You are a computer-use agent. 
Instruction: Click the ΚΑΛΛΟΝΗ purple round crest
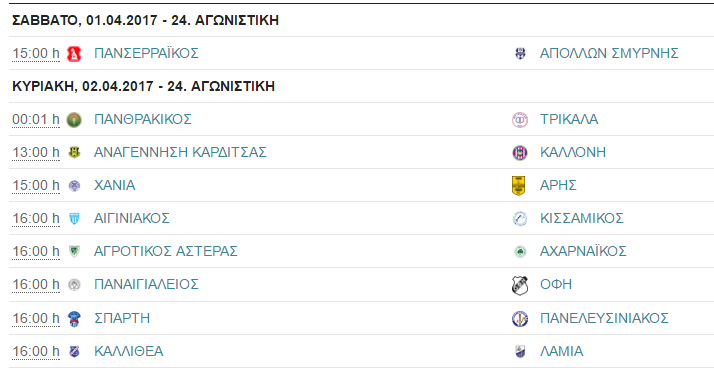[x=520, y=152]
